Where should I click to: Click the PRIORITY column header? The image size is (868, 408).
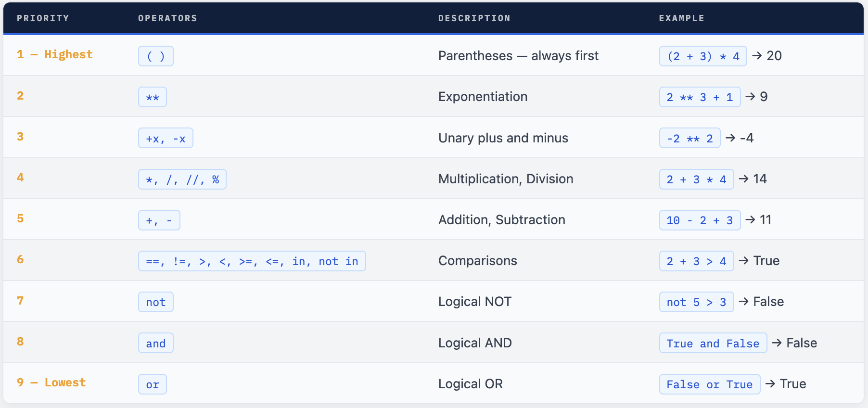coord(43,18)
